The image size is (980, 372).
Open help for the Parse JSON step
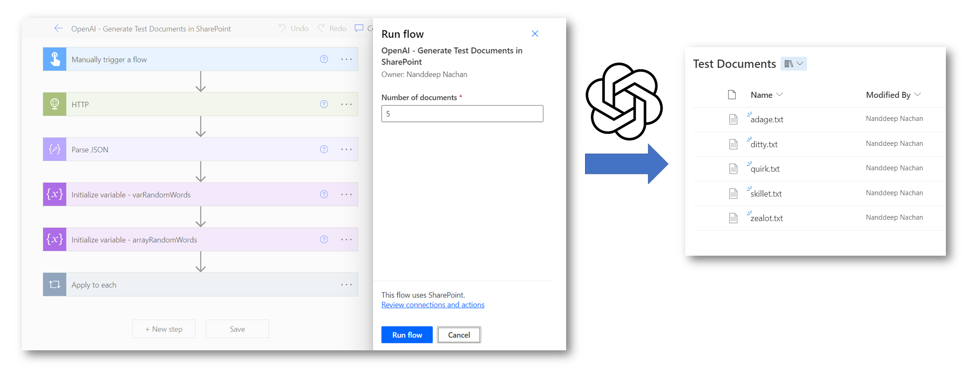[x=324, y=150]
